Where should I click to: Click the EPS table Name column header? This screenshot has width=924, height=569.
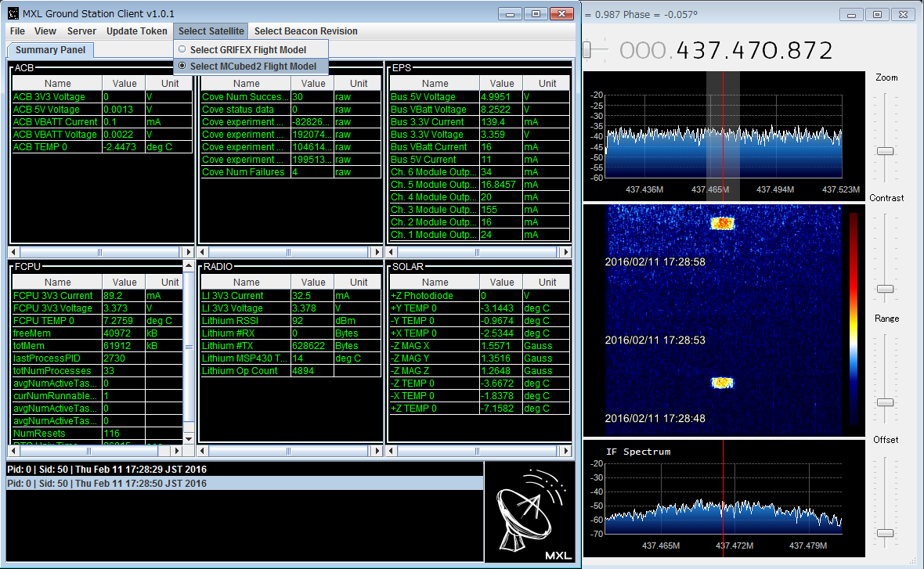coord(435,84)
